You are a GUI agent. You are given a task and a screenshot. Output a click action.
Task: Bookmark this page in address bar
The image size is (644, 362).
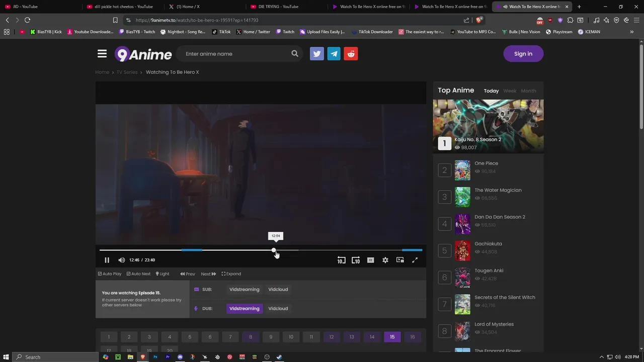115,20
